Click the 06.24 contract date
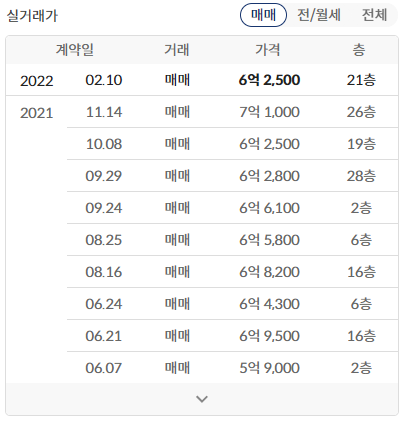 pyautogui.click(x=104, y=304)
